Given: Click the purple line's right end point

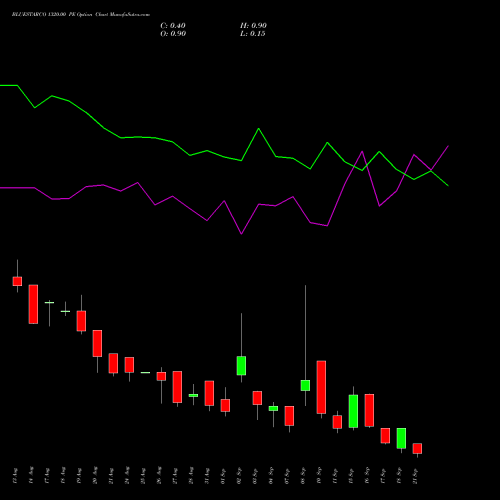Looking at the screenshot, I should tap(448, 146).
